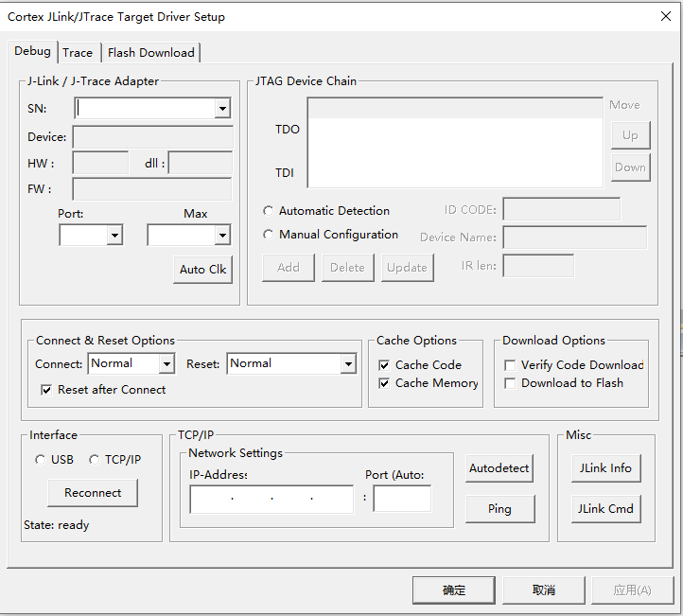Viewport: 683px width, 616px height.
Task: Click the Add device button
Action: pos(289,268)
